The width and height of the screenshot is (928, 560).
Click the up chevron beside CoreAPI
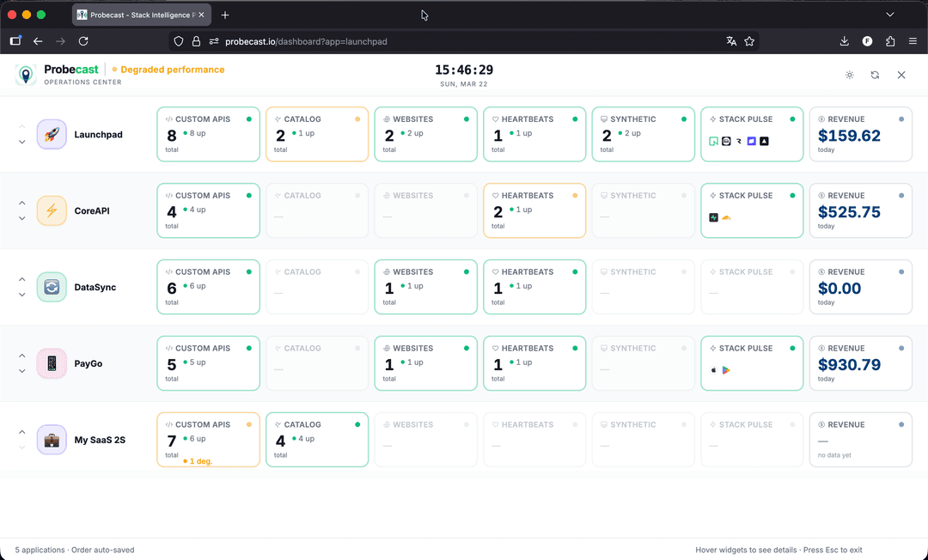tap(21, 203)
